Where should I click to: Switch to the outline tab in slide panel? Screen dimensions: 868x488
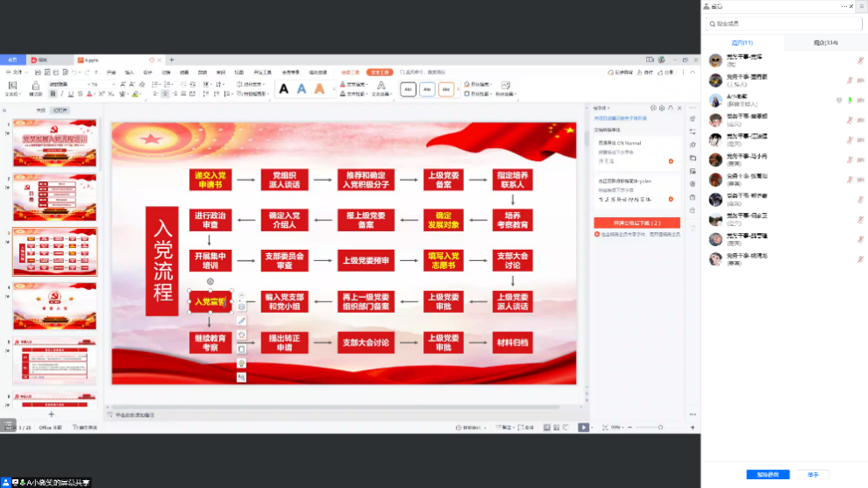point(40,110)
